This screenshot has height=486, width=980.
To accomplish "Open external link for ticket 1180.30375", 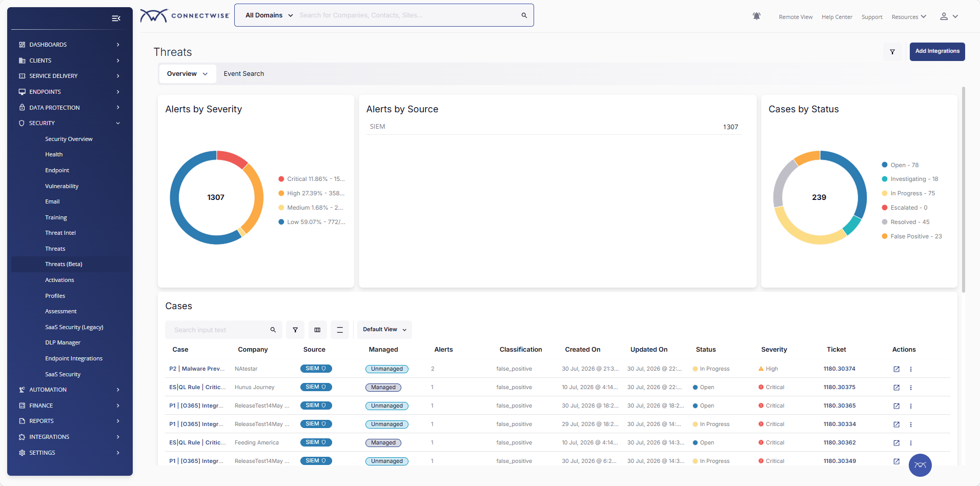I will pyautogui.click(x=896, y=388).
